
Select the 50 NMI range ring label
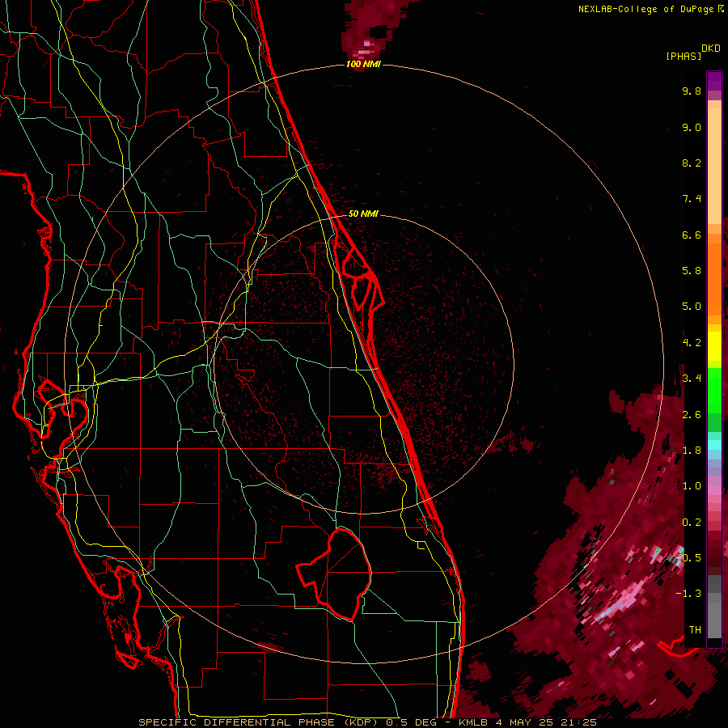point(363,214)
